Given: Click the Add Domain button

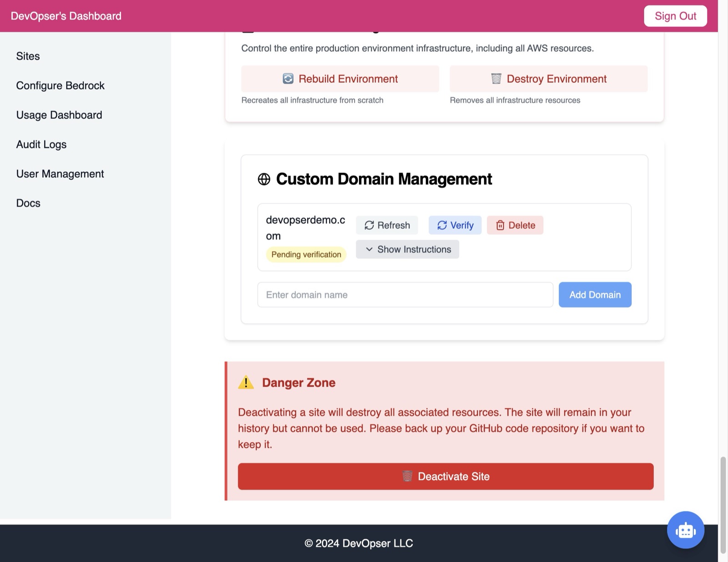Looking at the screenshot, I should pyautogui.click(x=595, y=295).
